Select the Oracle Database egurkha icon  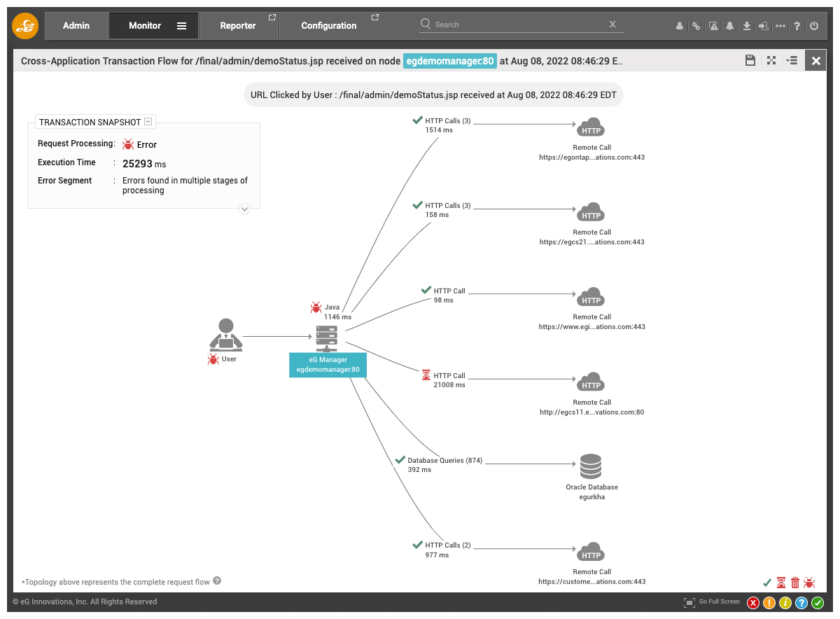591,466
